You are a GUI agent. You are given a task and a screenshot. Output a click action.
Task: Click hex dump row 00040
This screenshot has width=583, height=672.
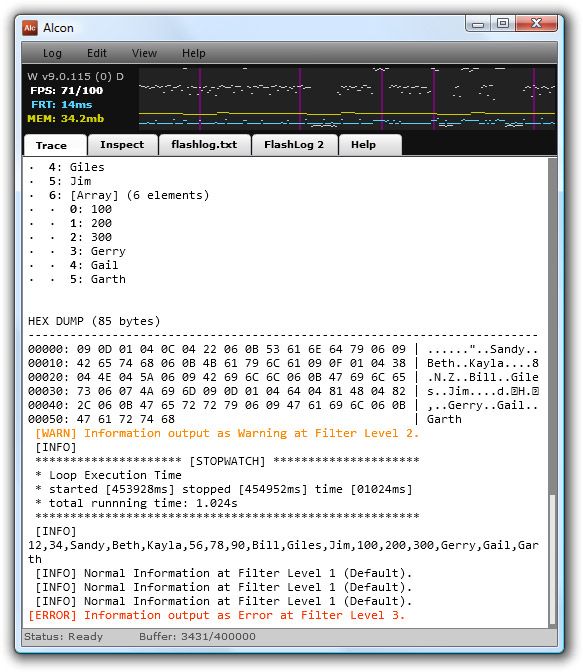283,405
